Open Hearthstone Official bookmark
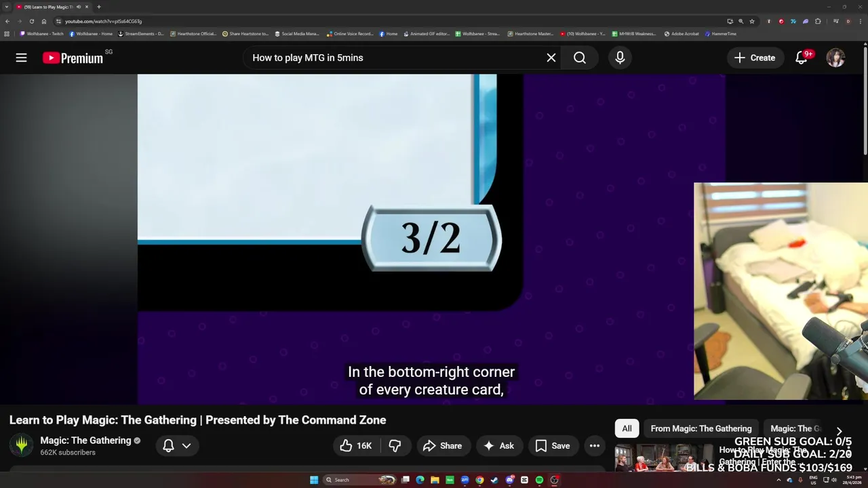The width and height of the screenshot is (868, 488). [x=193, y=33]
